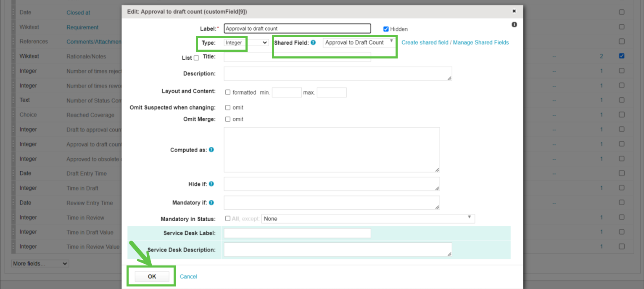This screenshot has width=644, height=289.
Task: Click the Cancel link
Action: 188,276
